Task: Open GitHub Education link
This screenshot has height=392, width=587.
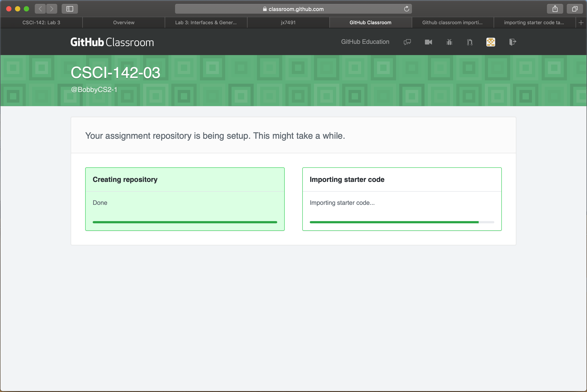Action: 365,42
